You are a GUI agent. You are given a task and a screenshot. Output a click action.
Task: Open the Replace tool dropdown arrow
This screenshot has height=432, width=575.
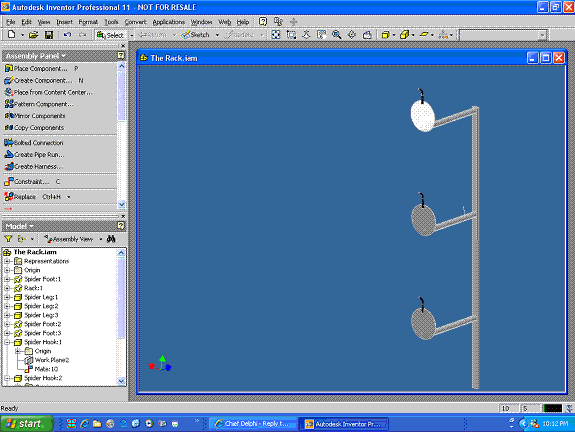point(68,197)
